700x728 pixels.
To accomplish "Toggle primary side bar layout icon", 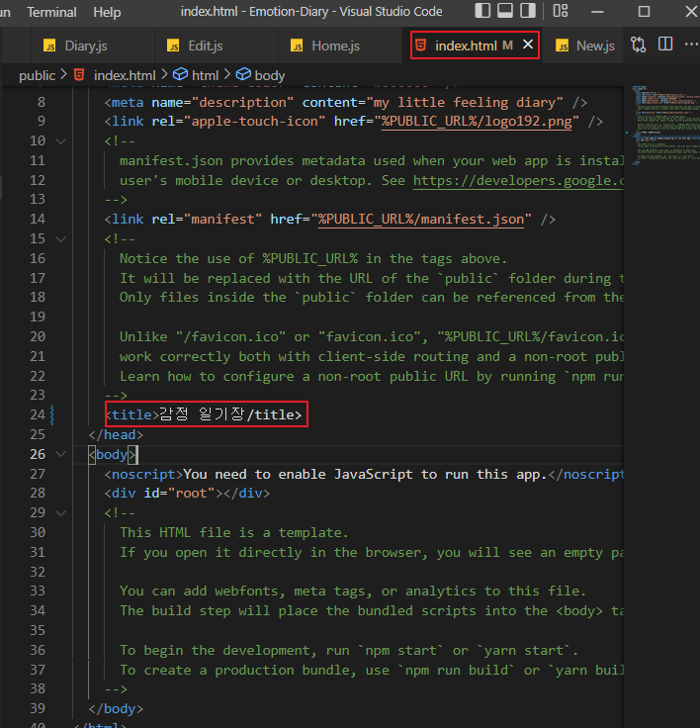I will [482, 11].
